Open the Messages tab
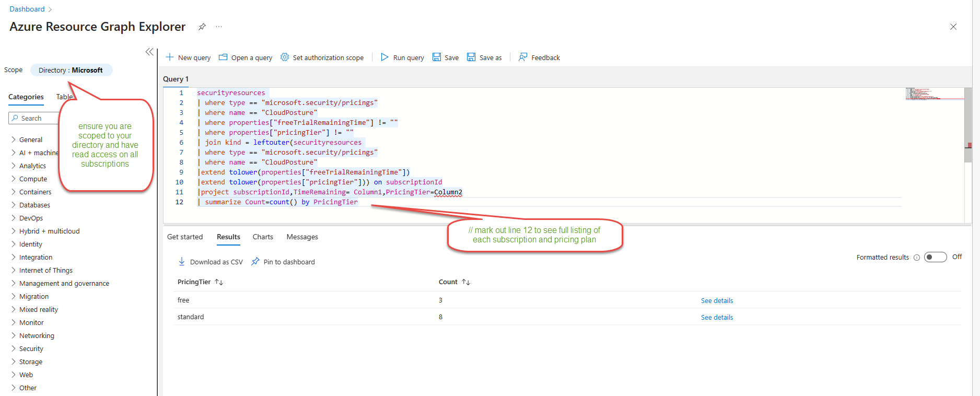 click(x=302, y=237)
